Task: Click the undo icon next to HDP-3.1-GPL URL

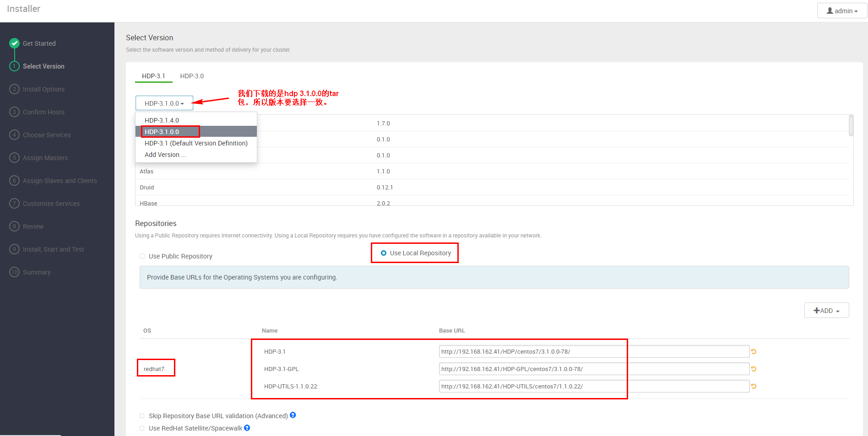Action: pyautogui.click(x=754, y=369)
